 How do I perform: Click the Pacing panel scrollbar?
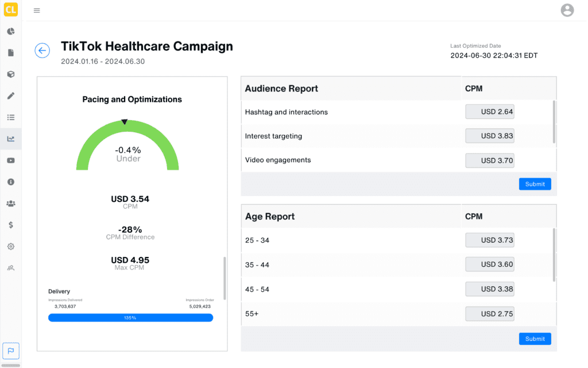(225, 278)
